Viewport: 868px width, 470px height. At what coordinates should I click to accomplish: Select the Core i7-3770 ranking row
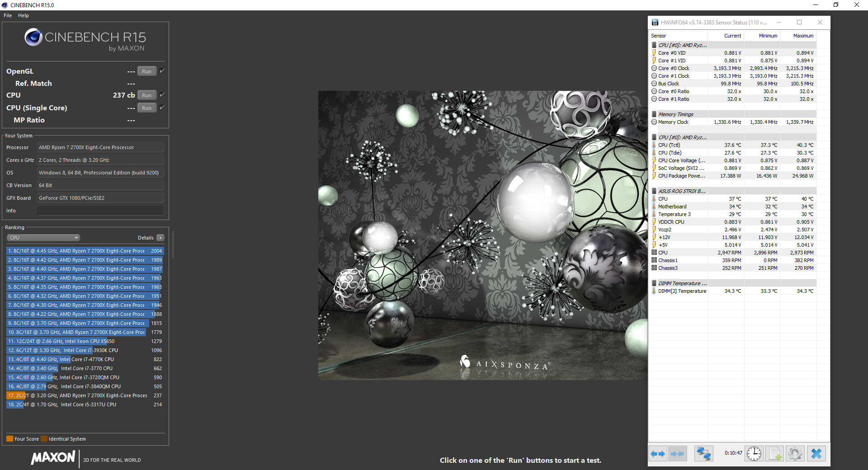click(85, 368)
